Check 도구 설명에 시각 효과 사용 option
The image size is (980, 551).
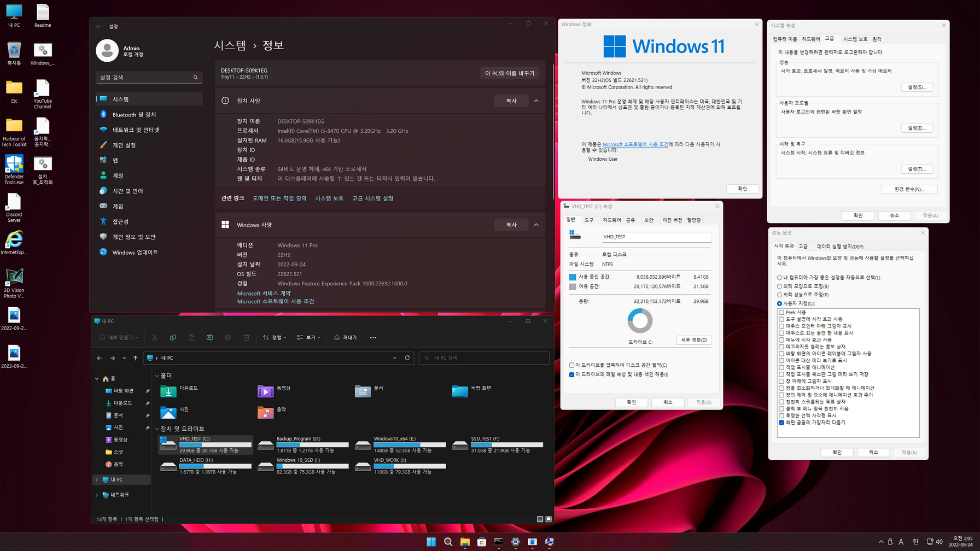coord(781,319)
